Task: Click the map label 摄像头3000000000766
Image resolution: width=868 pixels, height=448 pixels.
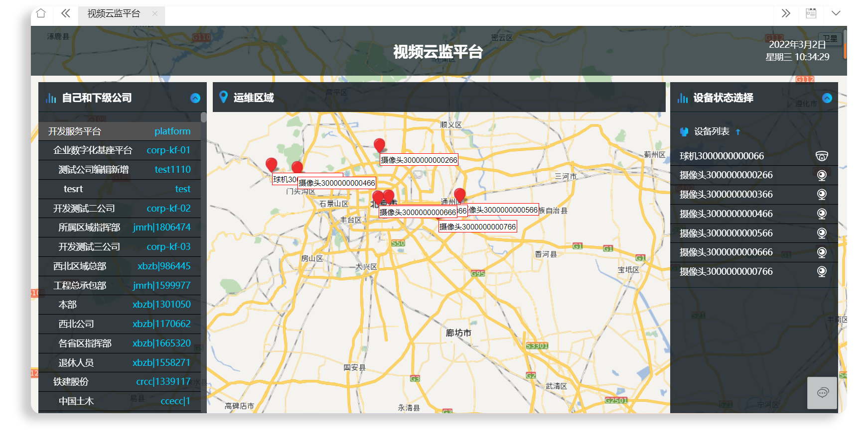Action: 477,227
